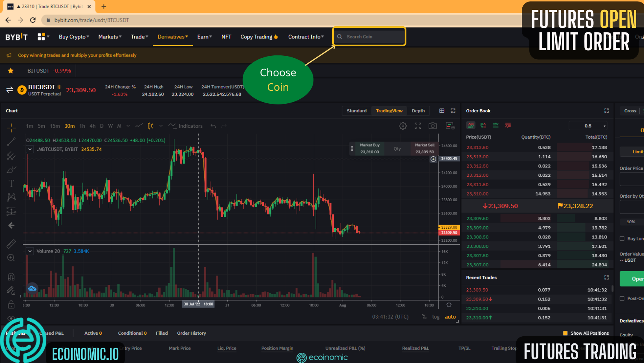Select the pitchfork drawing tool
The width and height of the screenshot is (644, 363).
pos(11,156)
